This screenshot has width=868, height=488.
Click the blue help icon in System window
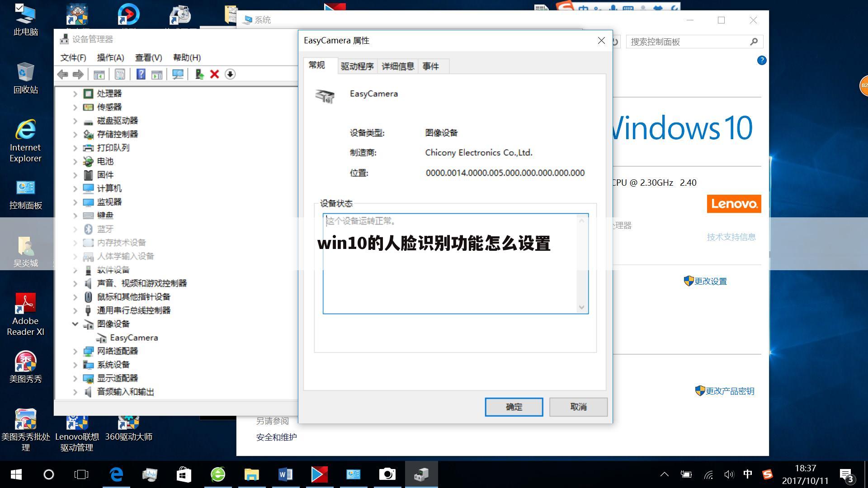pos(762,61)
